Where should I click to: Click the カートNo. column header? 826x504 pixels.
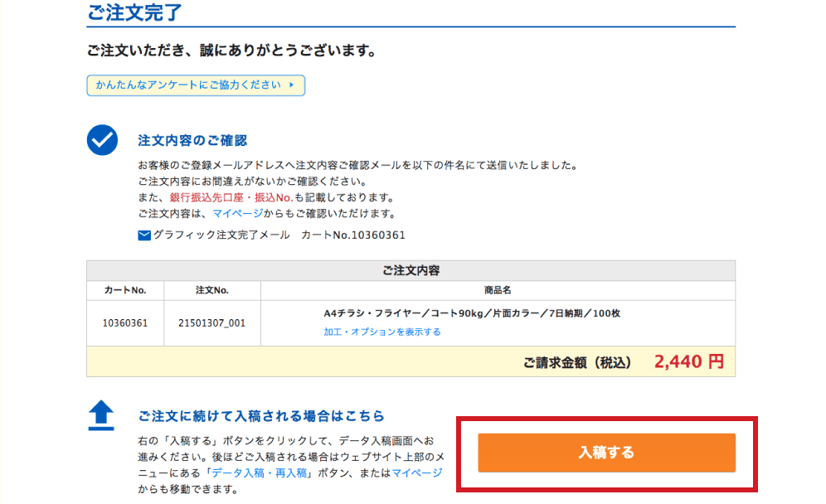125,290
